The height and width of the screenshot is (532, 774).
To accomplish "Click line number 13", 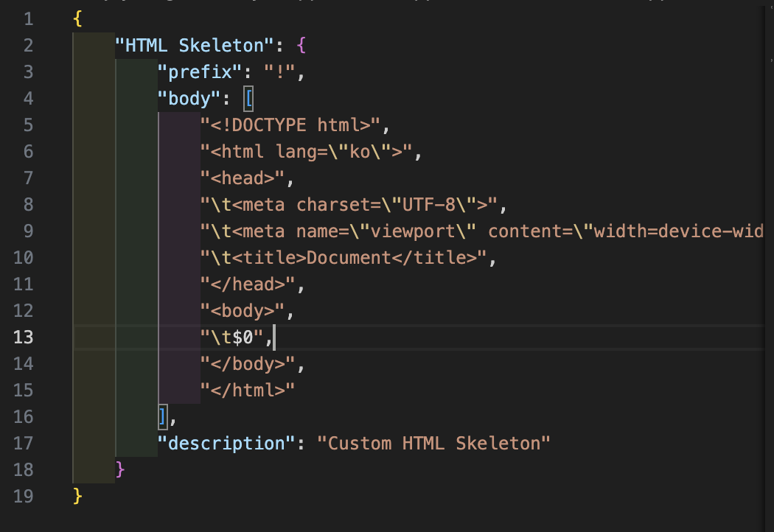I will tap(23, 337).
